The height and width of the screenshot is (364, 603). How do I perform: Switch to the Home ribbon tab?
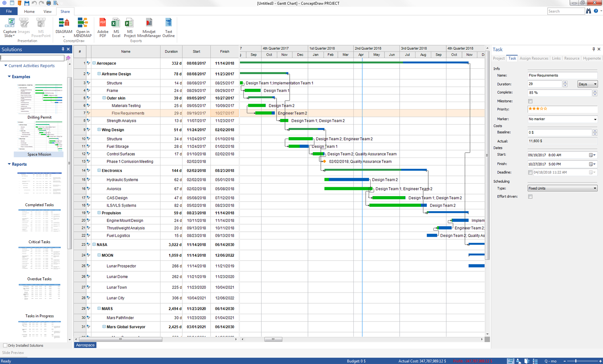coord(29,12)
